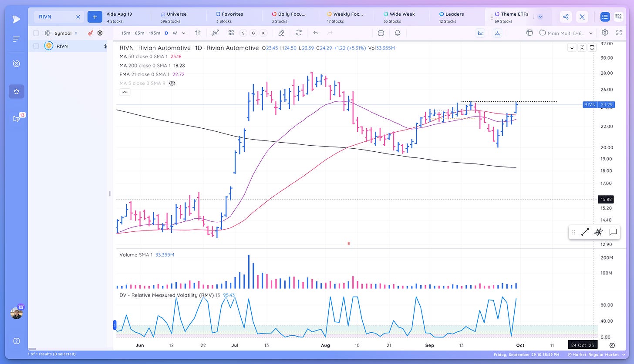
Task: Switch to grid table view icon button
Action: (x=618, y=17)
